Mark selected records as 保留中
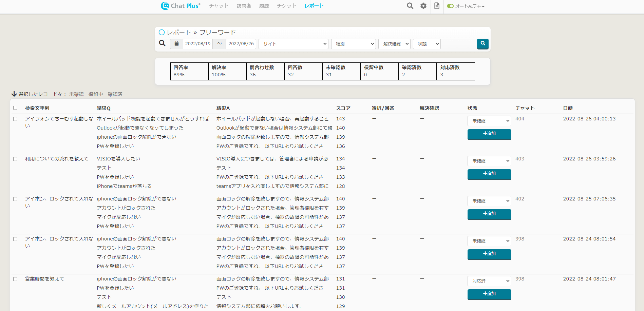The width and height of the screenshot is (644, 311). coord(96,94)
